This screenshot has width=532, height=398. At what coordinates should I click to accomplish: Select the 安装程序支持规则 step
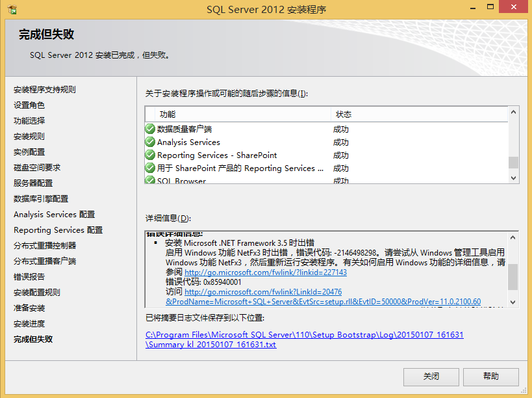tap(44, 90)
